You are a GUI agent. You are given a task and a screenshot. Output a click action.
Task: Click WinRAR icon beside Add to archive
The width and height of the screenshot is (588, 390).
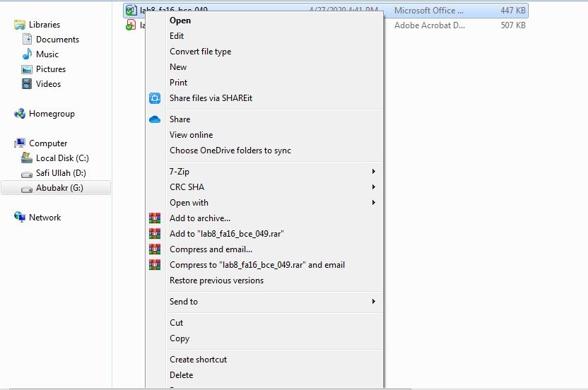pos(155,218)
